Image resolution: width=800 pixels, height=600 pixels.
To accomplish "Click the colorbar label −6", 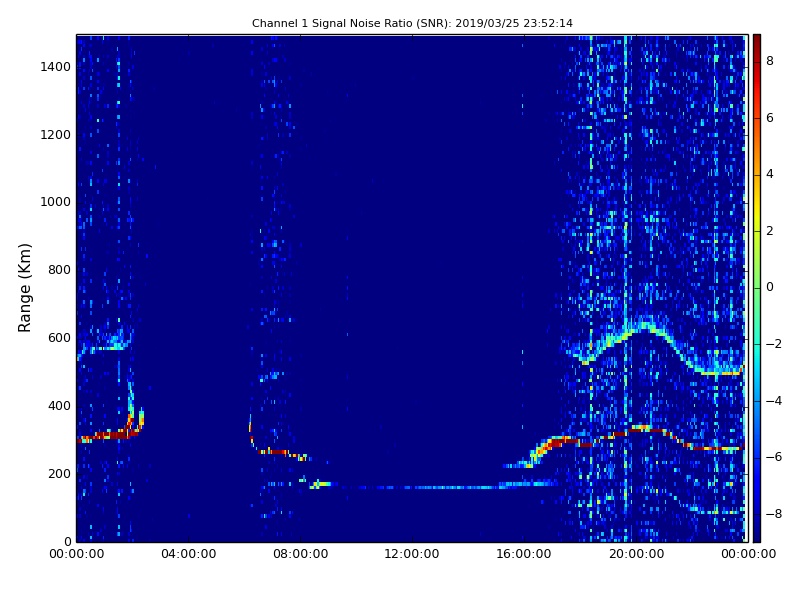I will click(774, 457).
